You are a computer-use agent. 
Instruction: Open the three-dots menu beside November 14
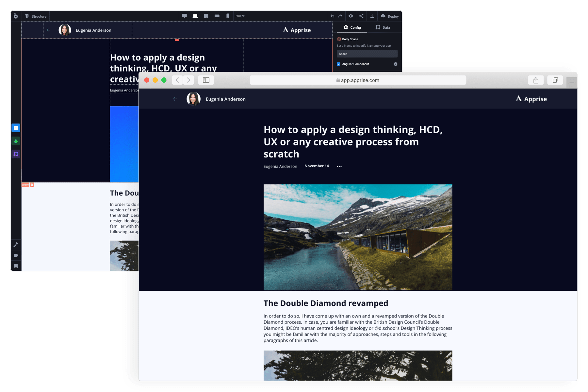click(x=339, y=167)
